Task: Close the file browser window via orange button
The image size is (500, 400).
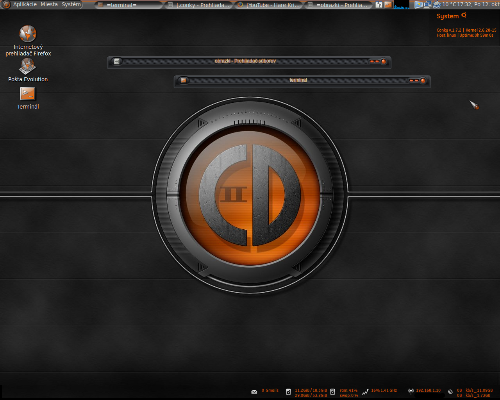Action: (383, 62)
